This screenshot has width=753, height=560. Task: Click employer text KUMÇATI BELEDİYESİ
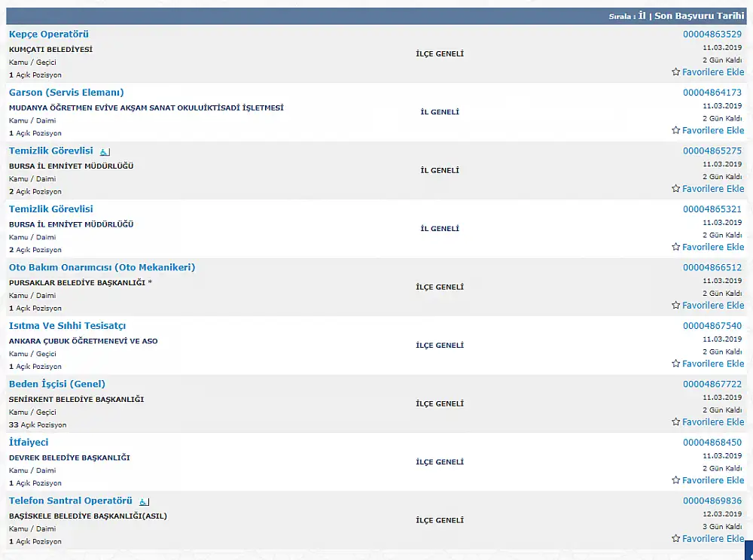click(x=50, y=50)
